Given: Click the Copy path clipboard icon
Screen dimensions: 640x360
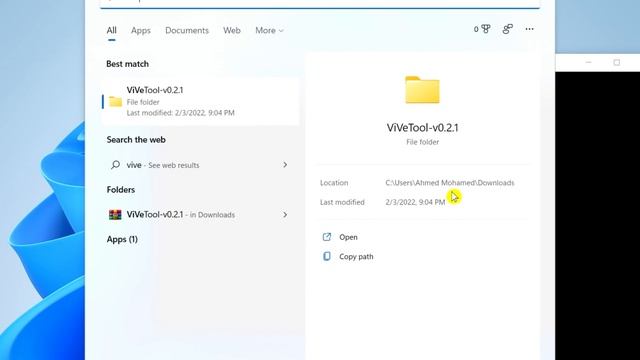Looking at the screenshot, I should (x=327, y=256).
